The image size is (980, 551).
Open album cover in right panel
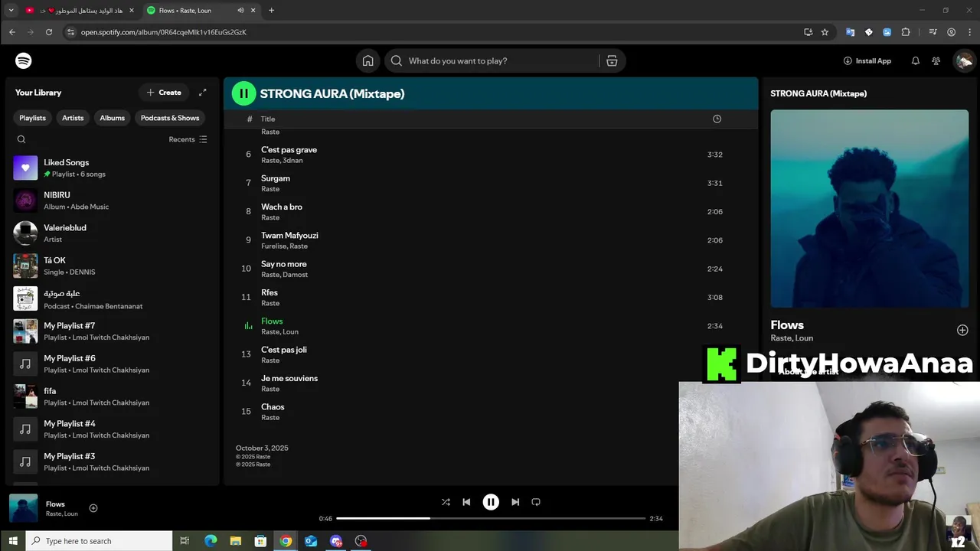(x=870, y=208)
